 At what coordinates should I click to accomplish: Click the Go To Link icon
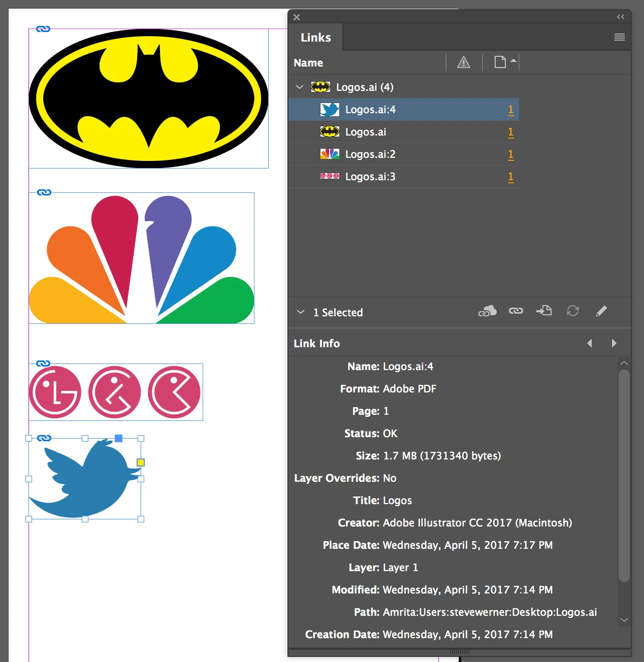544,311
